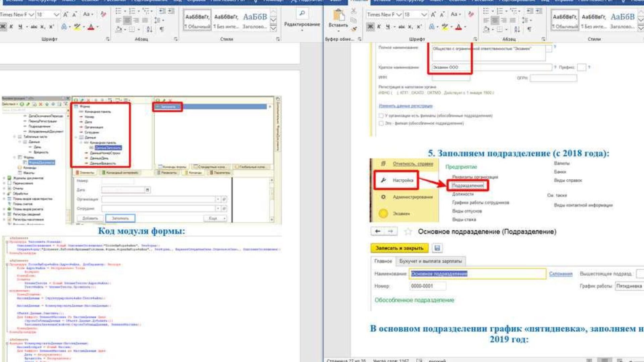Switch to Бухучет и выплата зарплаты tab

[430, 261]
